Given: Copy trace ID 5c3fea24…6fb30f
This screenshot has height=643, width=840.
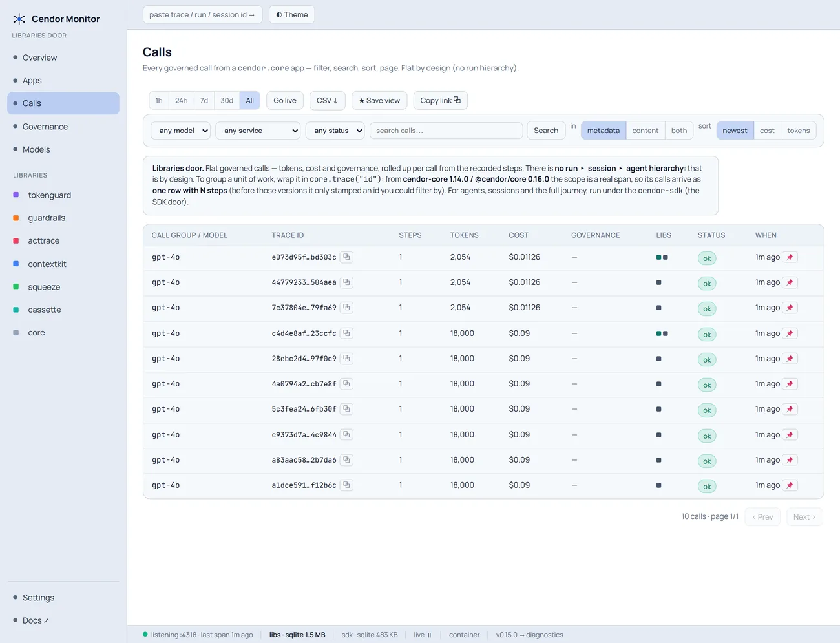Looking at the screenshot, I should [346, 409].
